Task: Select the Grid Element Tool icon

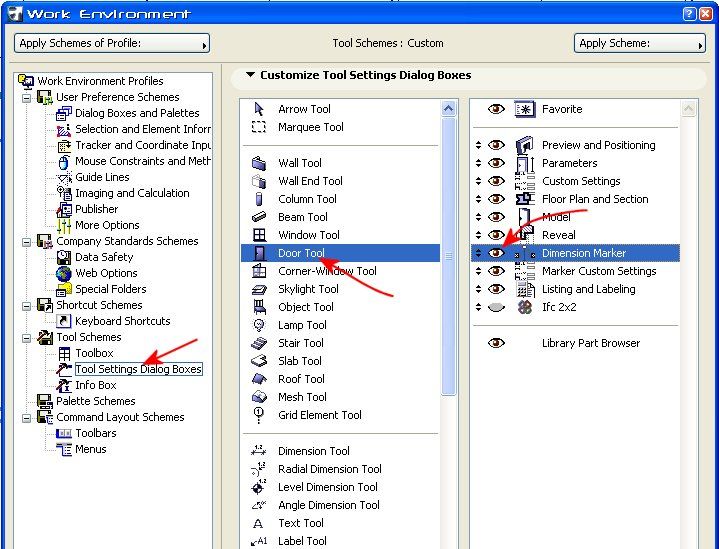Action: pos(259,415)
